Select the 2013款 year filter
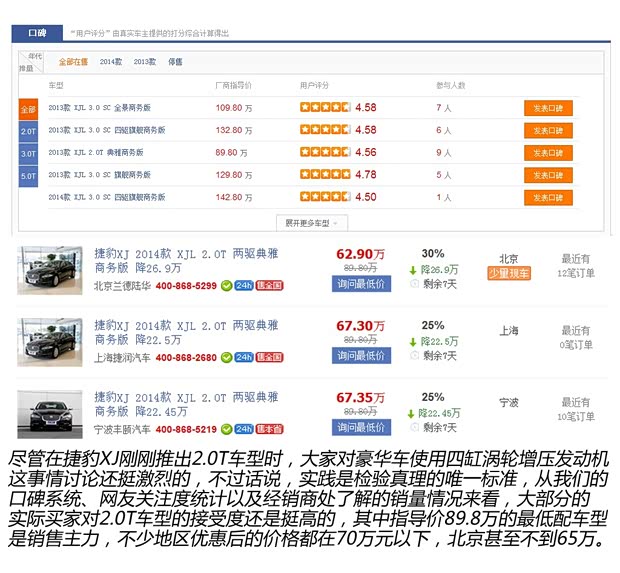This screenshot has height=573, width=620. (x=145, y=62)
